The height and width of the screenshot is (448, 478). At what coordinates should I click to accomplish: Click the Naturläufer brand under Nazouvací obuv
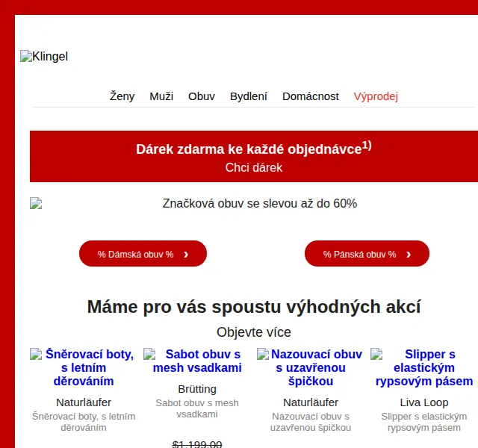(x=311, y=402)
